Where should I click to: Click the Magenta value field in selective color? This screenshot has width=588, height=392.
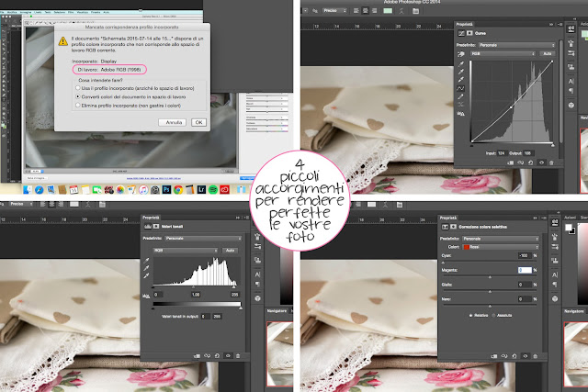click(525, 270)
